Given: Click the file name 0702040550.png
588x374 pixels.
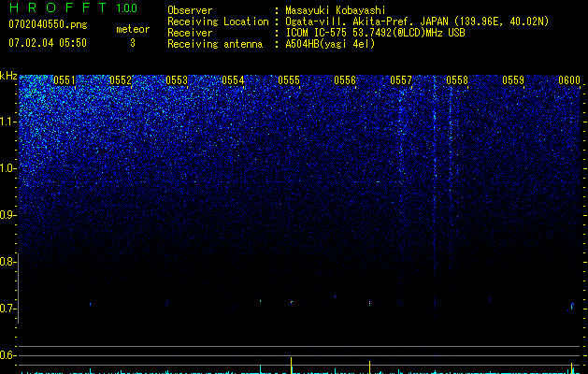Looking at the screenshot, I should click(x=48, y=24).
